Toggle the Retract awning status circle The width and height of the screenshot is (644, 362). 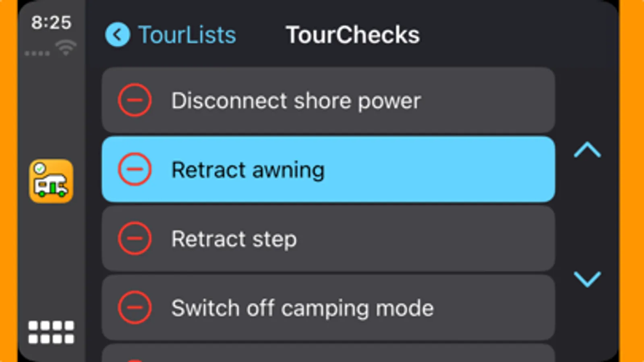point(135,169)
